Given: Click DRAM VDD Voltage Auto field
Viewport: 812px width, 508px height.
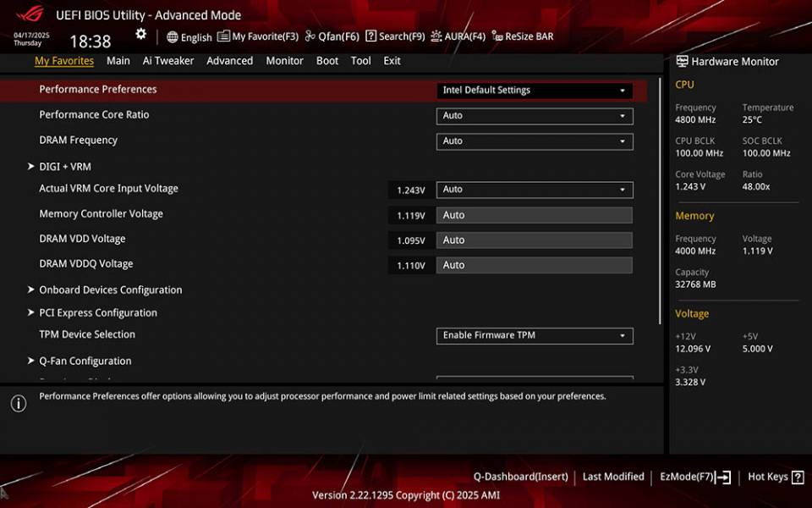Looking at the screenshot, I should coord(535,240).
